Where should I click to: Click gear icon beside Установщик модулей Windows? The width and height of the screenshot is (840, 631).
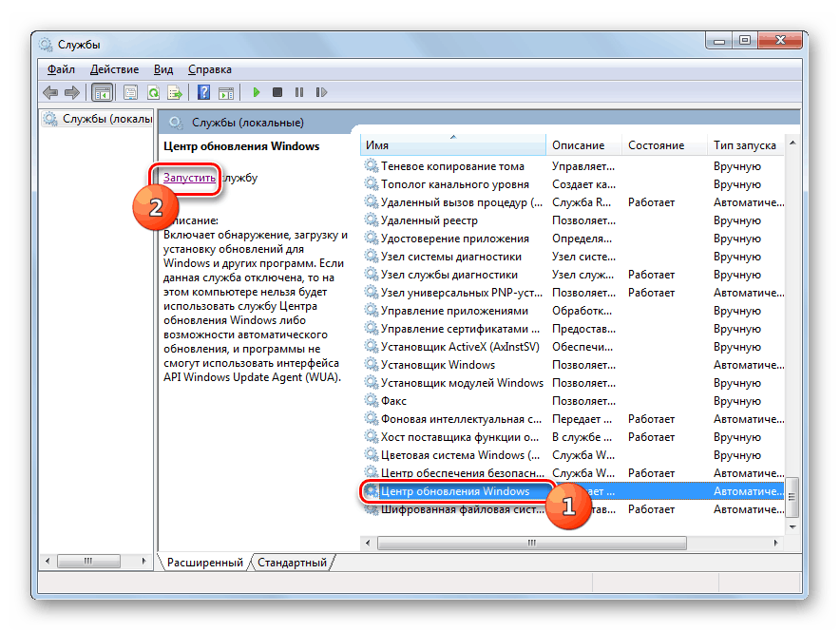[372, 382]
